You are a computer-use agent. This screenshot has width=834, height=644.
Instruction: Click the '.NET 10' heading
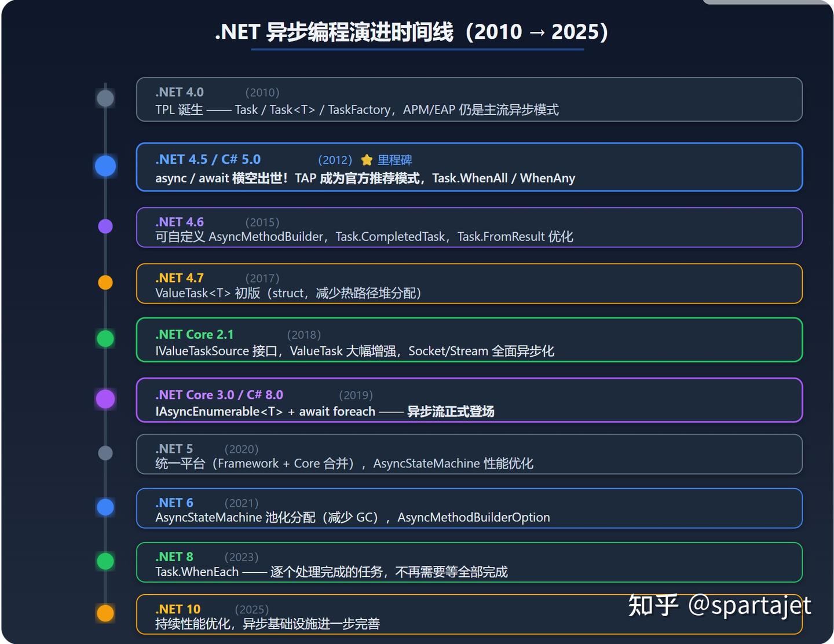pyautogui.click(x=178, y=609)
